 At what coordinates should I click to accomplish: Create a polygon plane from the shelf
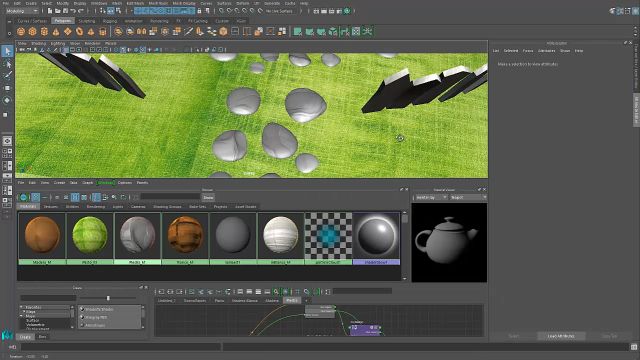pyautogui.click(x=68, y=31)
